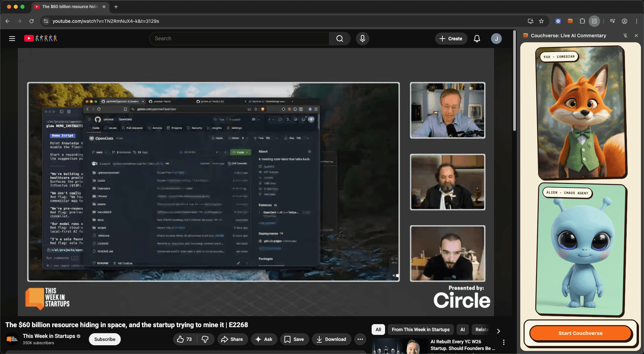644x354 pixels.
Task: Dislike the video with the thumbs down
Action: pyautogui.click(x=206, y=339)
